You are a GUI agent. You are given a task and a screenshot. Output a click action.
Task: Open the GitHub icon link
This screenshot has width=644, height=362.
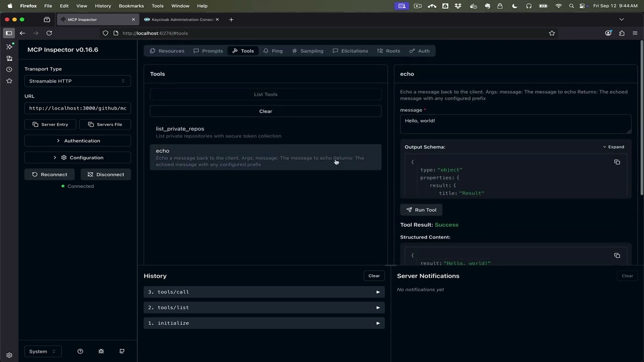pyautogui.click(x=122, y=351)
